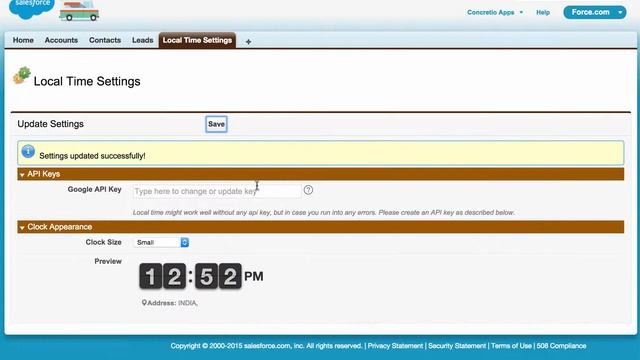Click the Address location pin icon

(144, 303)
